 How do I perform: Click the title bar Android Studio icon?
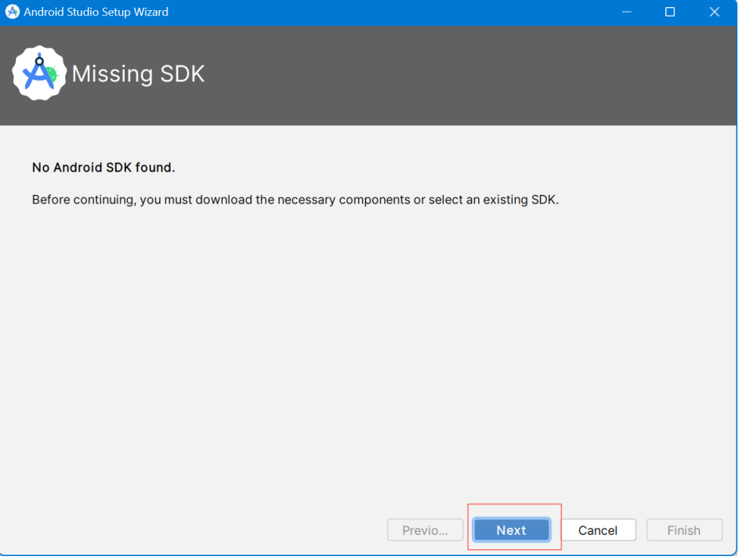[x=13, y=12]
